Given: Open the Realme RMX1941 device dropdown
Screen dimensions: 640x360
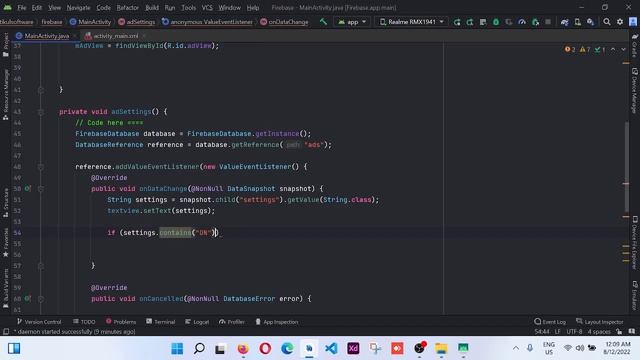Looking at the screenshot, I should pyautogui.click(x=411, y=22).
